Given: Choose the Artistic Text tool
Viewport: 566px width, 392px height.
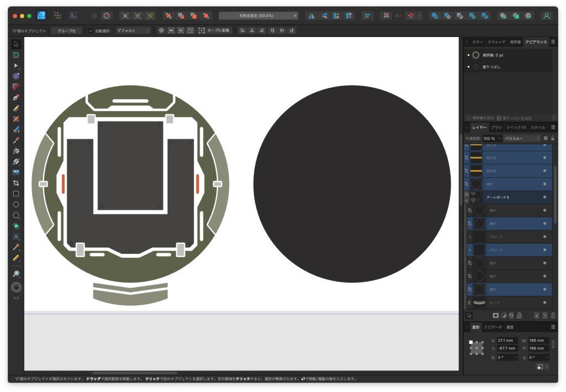Looking at the screenshot, I should click(16, 236).
